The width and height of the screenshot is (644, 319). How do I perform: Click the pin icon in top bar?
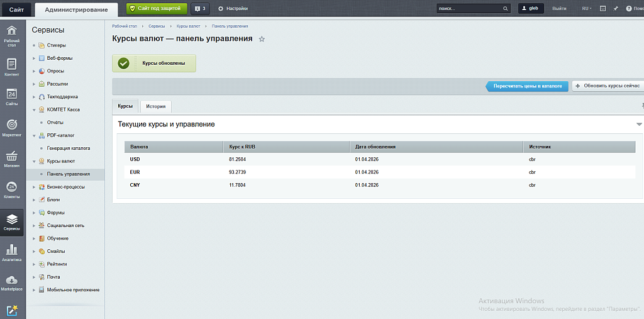pos(615,9)
